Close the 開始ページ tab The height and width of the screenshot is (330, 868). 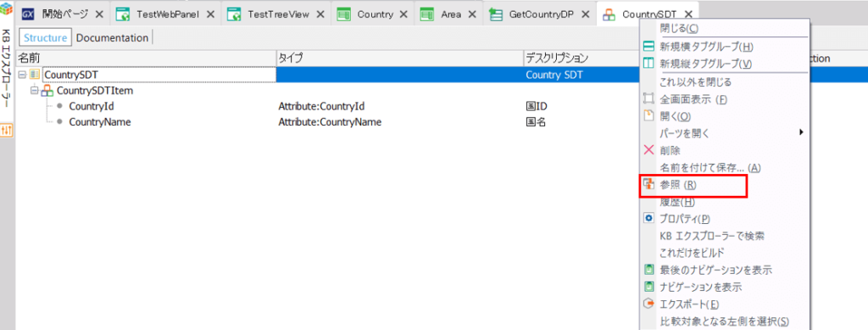100,14
